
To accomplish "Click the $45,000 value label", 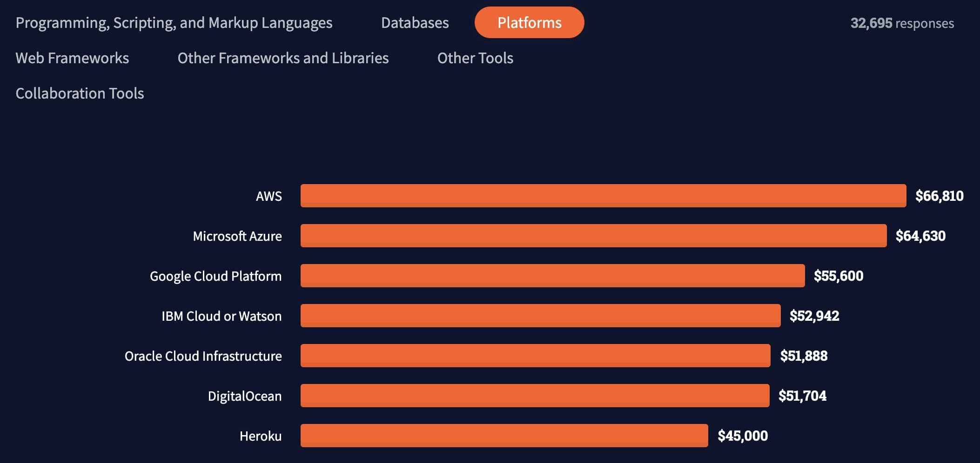I will (x=743, y=436).
